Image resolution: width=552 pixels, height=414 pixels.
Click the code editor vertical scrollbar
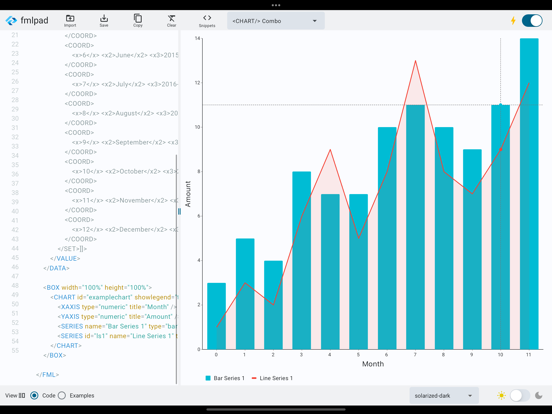pyautogui.click(x=176, y=269)
